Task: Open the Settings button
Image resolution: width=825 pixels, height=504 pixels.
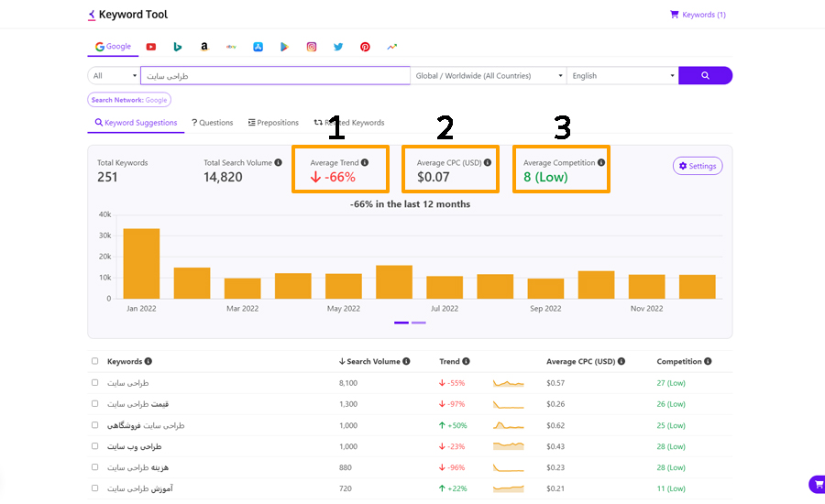Action: (x=698, y=166)
